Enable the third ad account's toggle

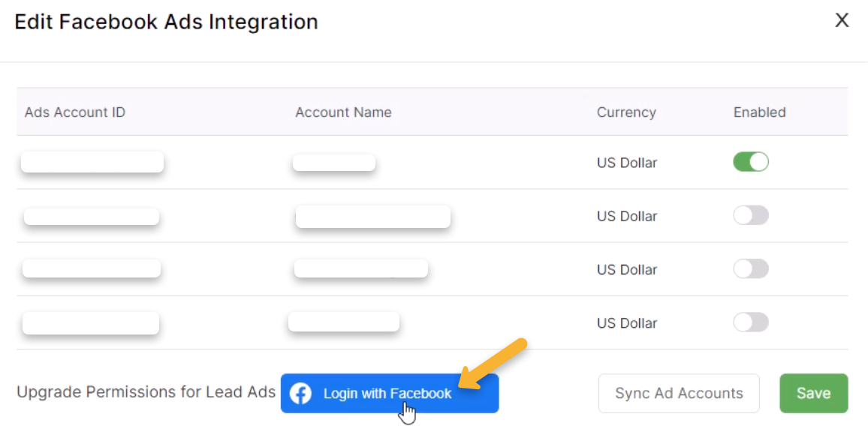pyautogui.click(x=751, y=269)
